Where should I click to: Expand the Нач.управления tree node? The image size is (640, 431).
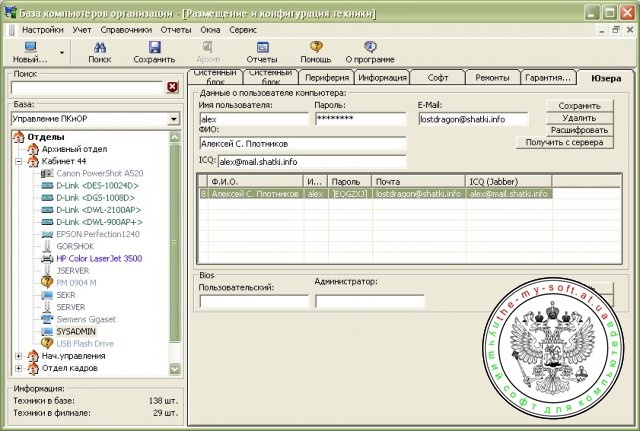(20, 354)
